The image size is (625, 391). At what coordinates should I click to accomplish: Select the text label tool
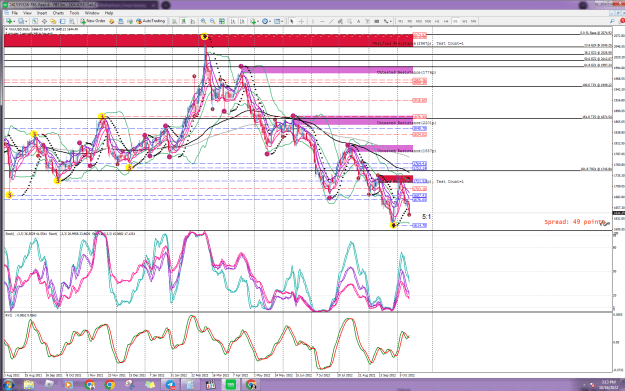click(x=368, y=21)
